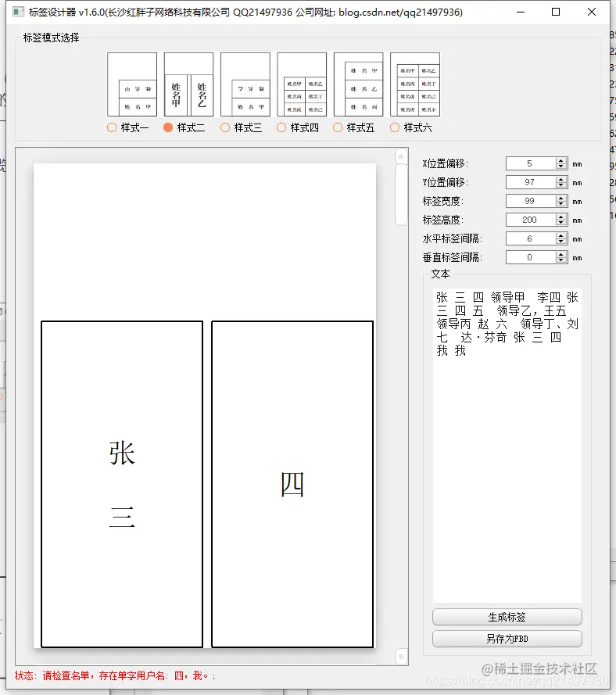
Task: Click the preview vertical scrollbar thumb
Action: [401, 195]
